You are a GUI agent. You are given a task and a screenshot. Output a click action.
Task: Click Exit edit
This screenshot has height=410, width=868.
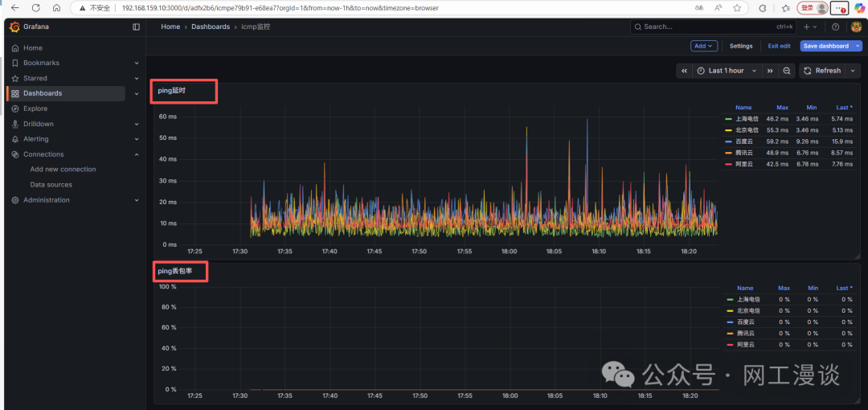pyautogui.click(x=779, y=46)
